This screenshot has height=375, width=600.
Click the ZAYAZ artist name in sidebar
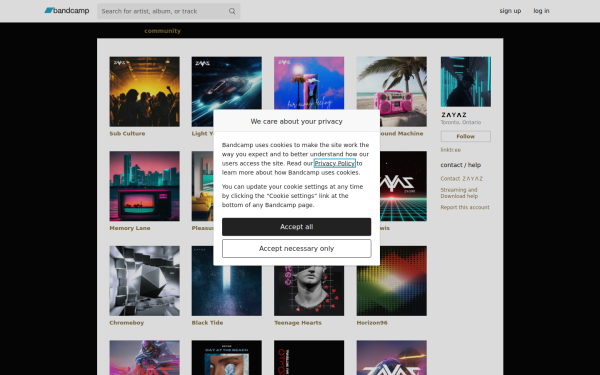(454, 115)
